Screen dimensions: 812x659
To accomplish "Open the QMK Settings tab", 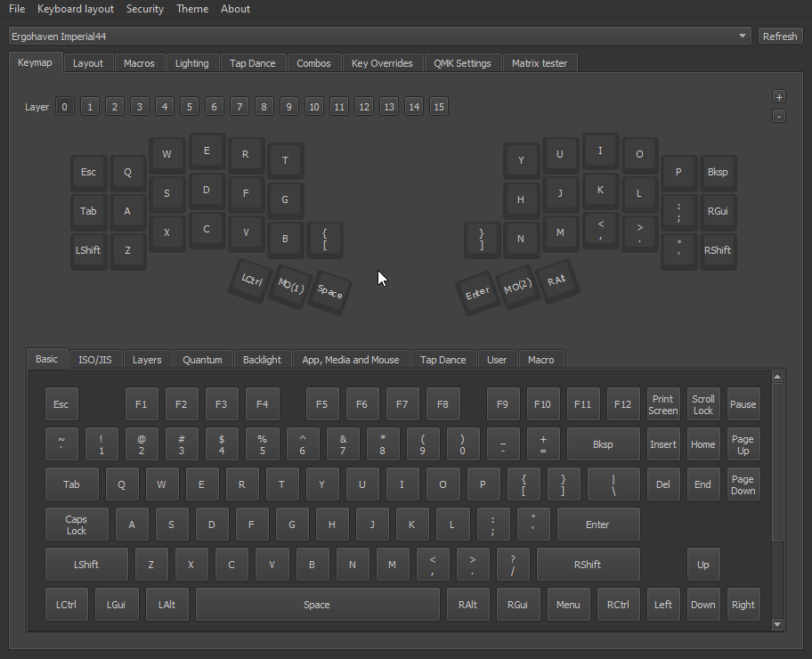I will point(462,63).
